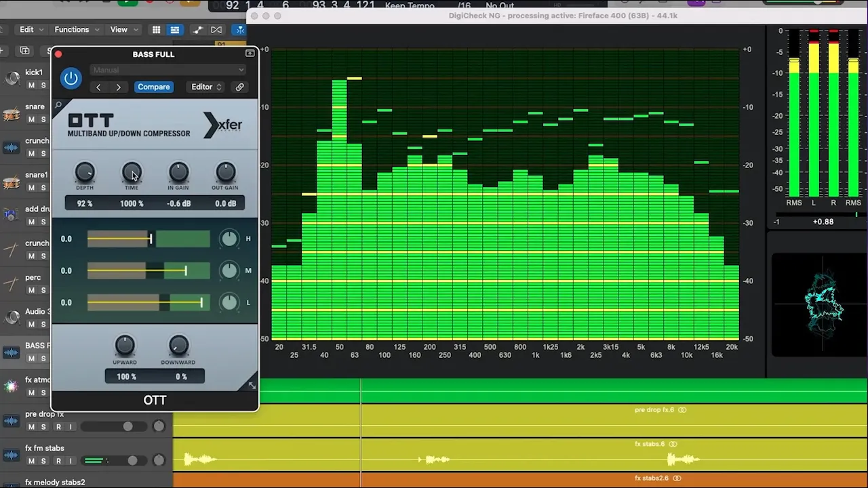Image resolution: width=868 pixels, height=488 pixels.
Task: Click the '100 %' upward value
Action: click(126, 377)
